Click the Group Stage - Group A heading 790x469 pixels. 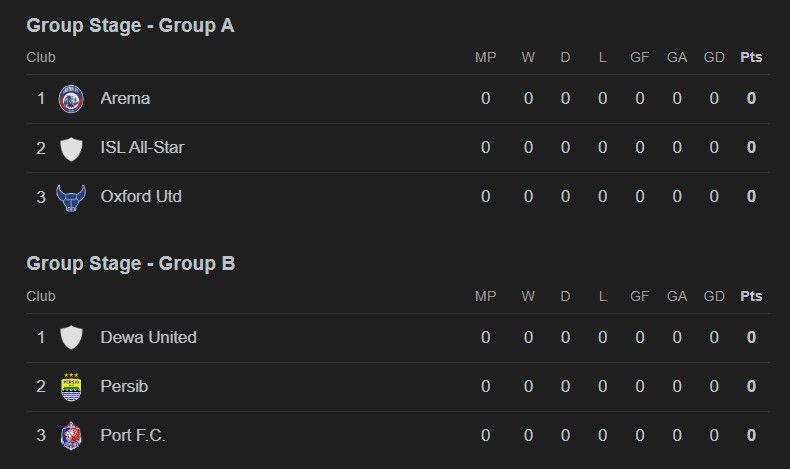click(130, 26)
